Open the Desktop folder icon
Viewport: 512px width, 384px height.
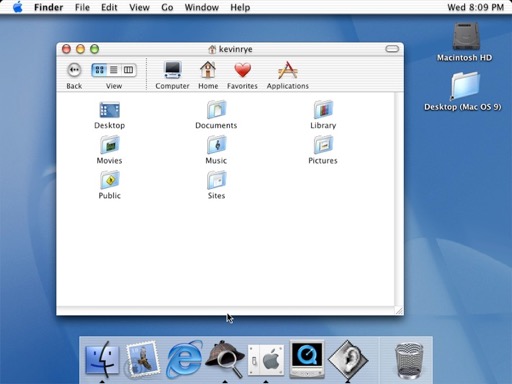(110, 110)
